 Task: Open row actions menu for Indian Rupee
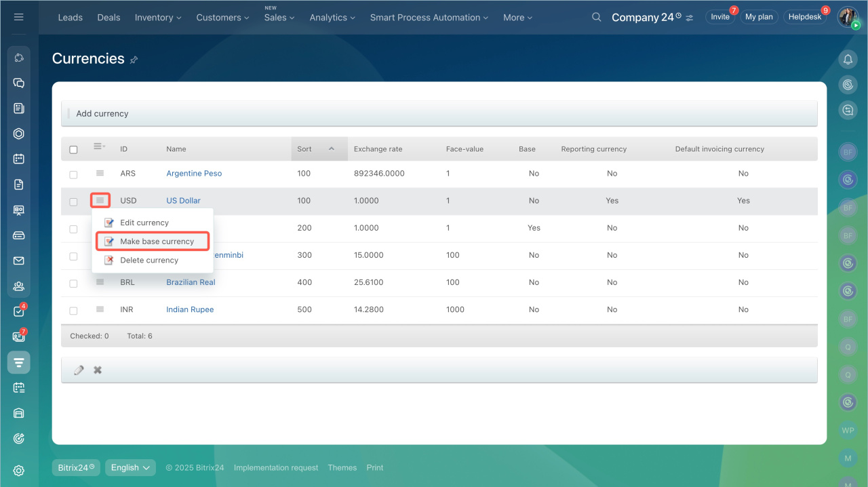point(100,309)
